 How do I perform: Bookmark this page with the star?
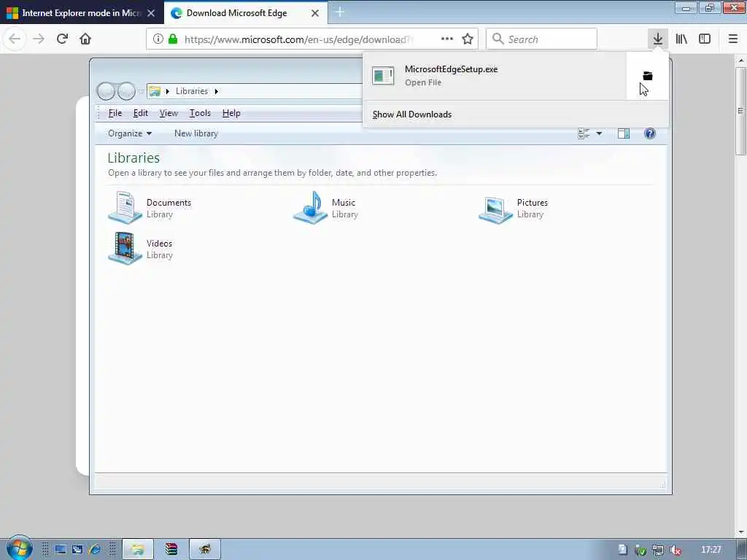468,39
